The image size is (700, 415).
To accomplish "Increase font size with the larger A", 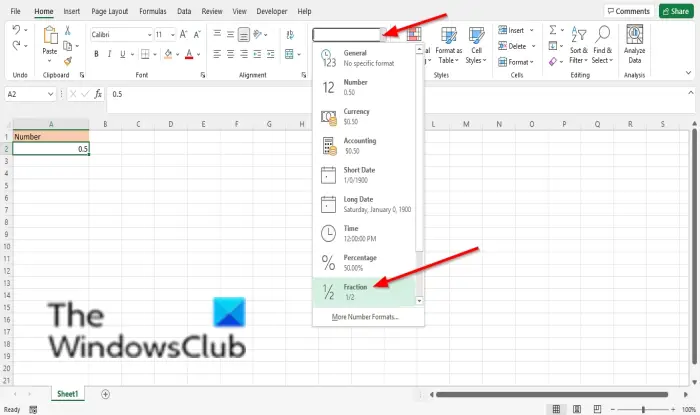I will (x=183, y=34).
